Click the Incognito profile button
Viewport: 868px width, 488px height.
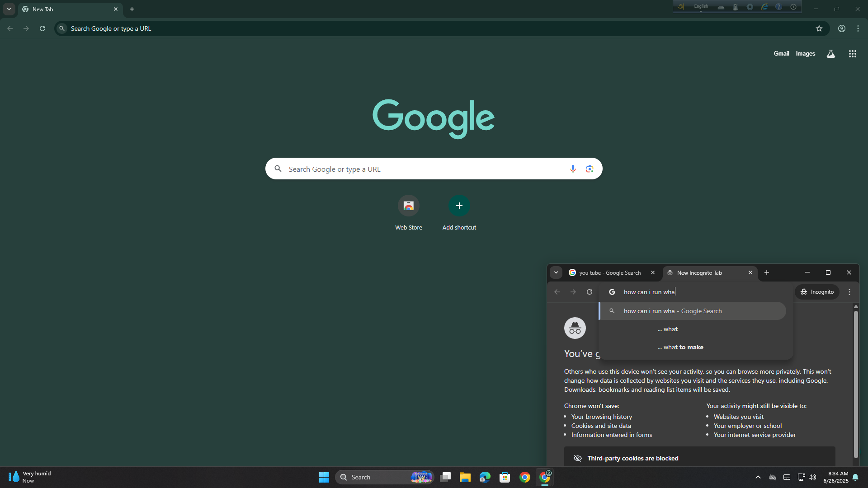pyautogui.click(x=817, y=292)
